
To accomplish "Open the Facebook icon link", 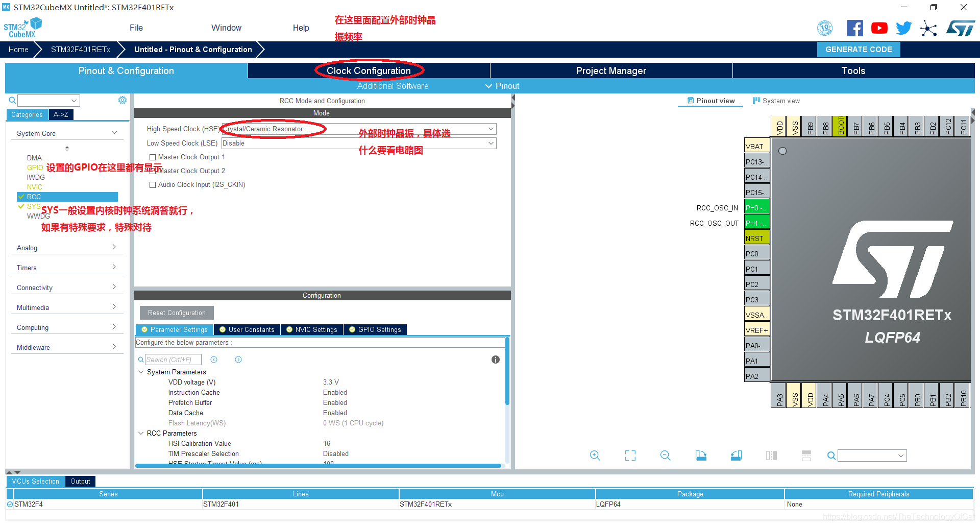I will click(854, 28).
